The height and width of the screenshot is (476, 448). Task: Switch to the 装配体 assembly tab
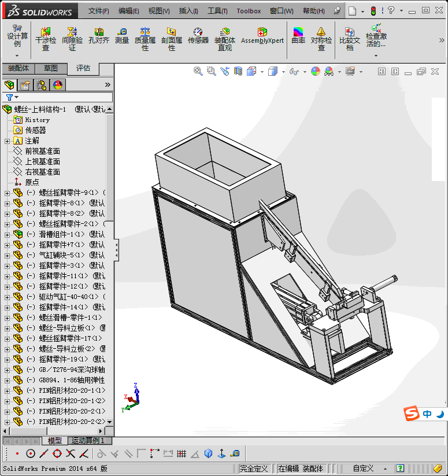point(18,68)
